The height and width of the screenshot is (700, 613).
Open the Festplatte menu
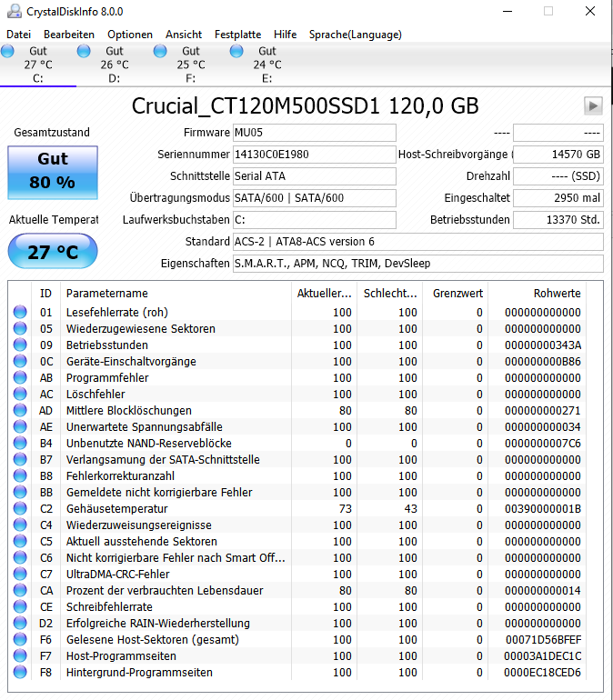pos(238,35)
